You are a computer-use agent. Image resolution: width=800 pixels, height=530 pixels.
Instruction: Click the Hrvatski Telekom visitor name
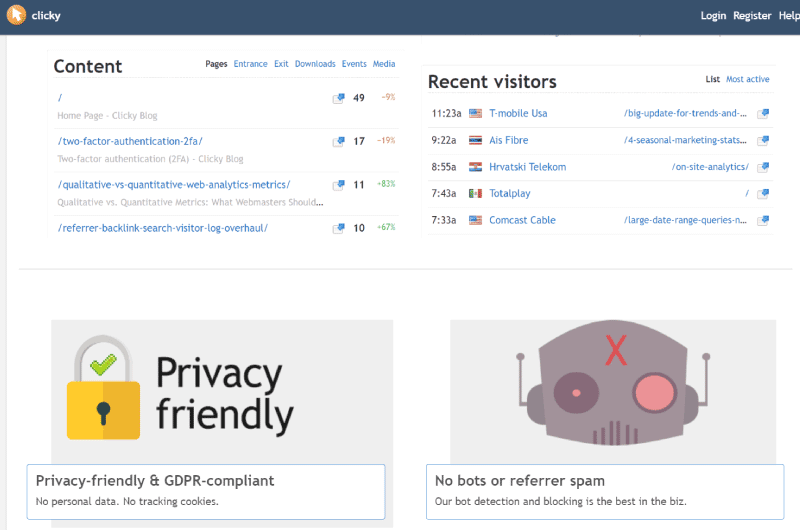pos(528,167)
